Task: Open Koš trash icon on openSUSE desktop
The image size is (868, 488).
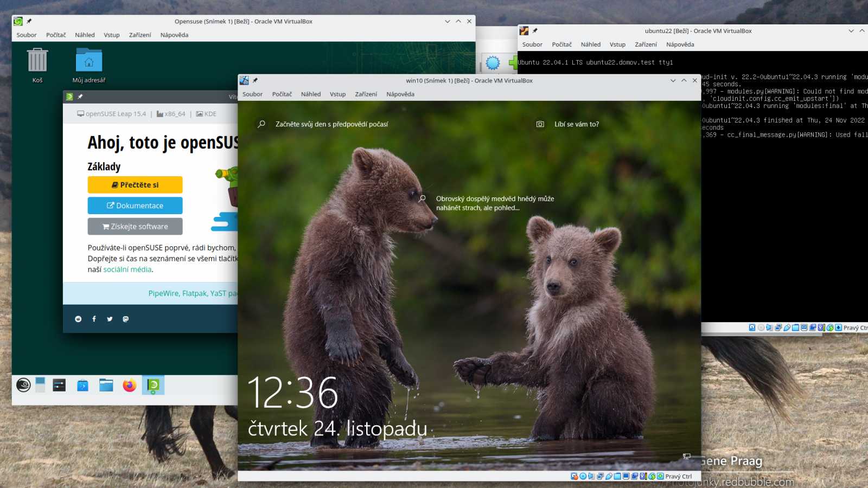Action: 37,66
